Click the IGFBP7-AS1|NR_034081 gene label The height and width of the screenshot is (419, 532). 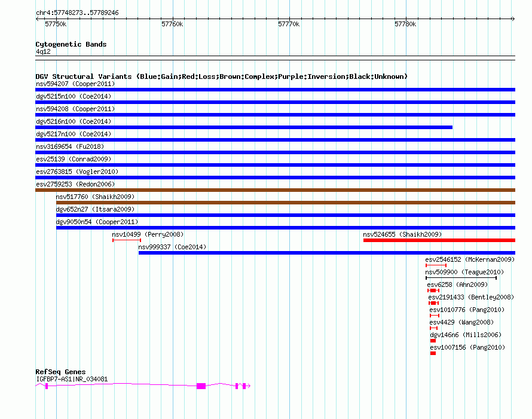point(72,379)
